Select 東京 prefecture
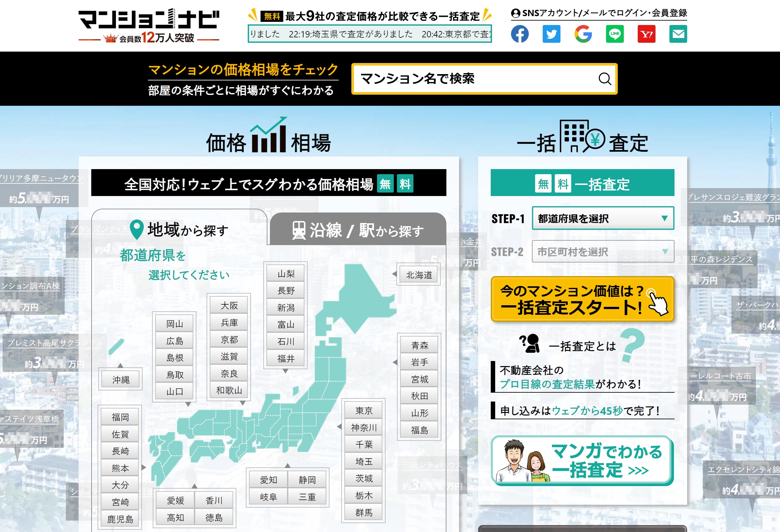The image size is (780, 532). [x=363, y=410]
